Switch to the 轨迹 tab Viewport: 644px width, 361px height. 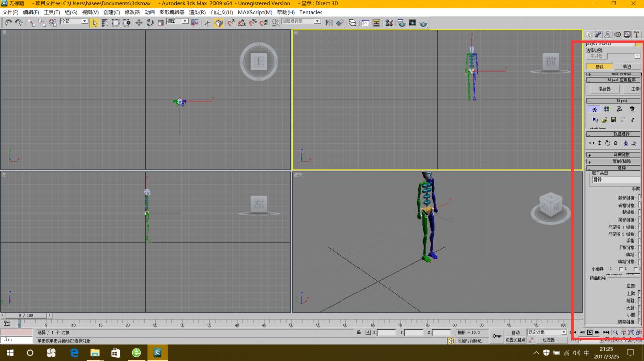click(627, 66)
